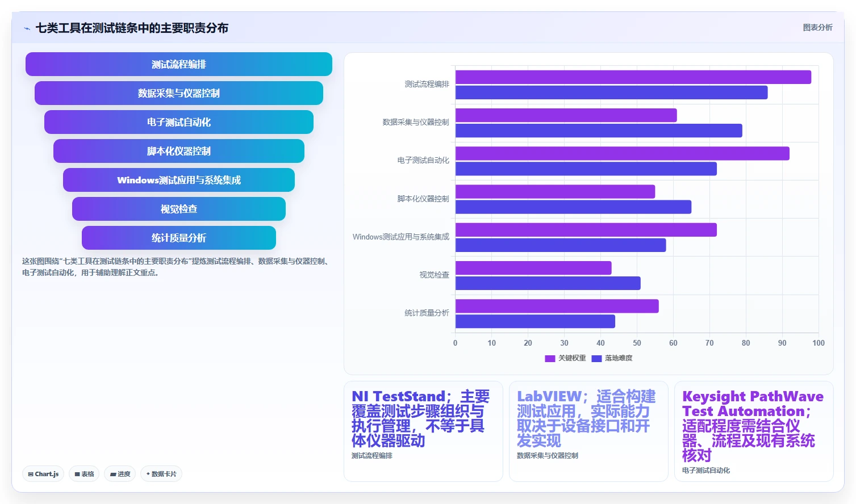Click the x-axis tick label 0
Screen dimensions: 856x504
(x=455, y=343)
